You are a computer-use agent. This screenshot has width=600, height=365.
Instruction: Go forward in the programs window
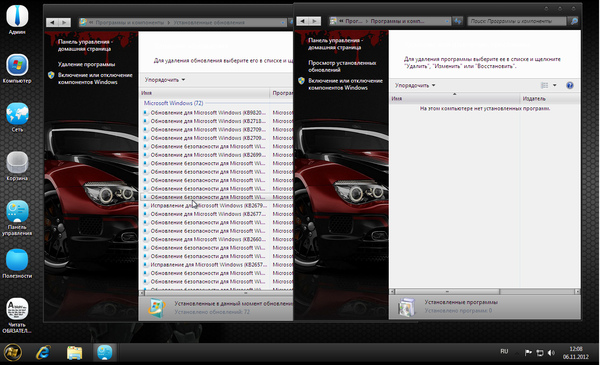tap(315, 21)
